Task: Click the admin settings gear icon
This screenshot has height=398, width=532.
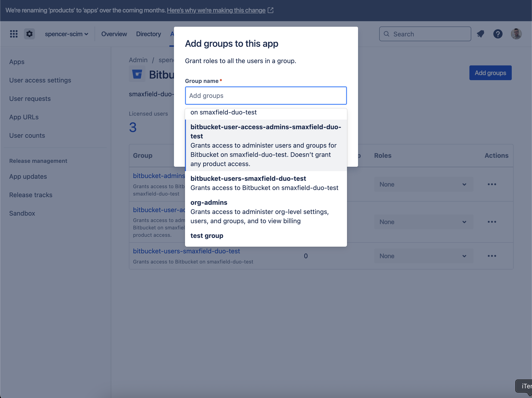Action: [x=29, y=34]
